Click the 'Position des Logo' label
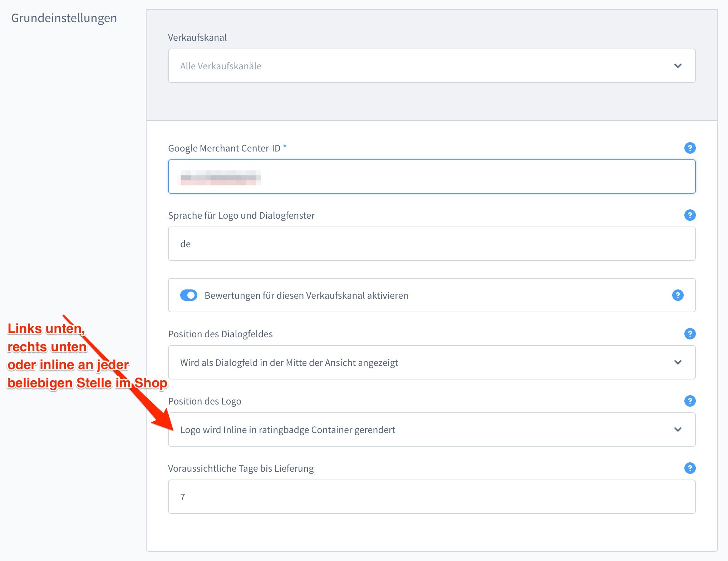 (205, 401)
